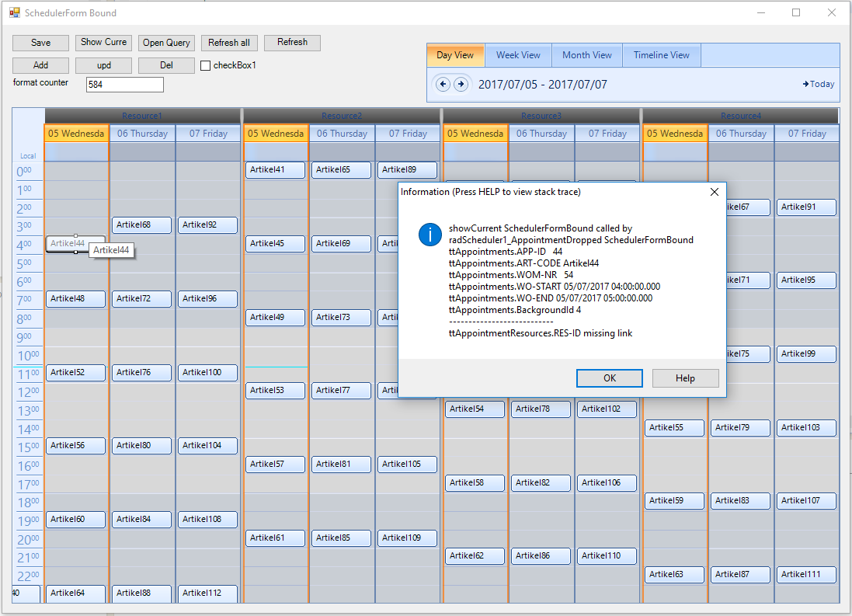Image resolution: width=852 pixels, height=616 pixels.
Task: Switch to Day View tab
Action: 455,55
